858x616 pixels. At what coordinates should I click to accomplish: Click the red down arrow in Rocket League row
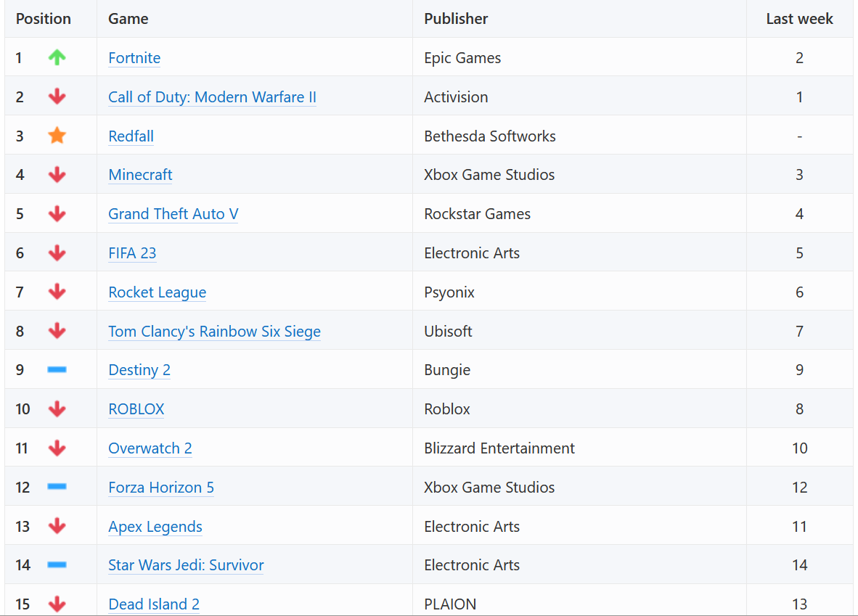tap(57, 292)
